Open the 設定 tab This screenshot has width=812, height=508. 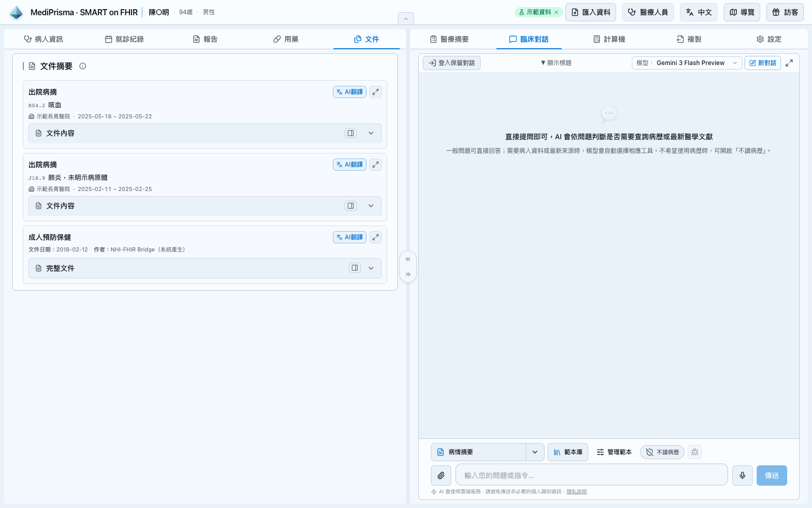769,39
